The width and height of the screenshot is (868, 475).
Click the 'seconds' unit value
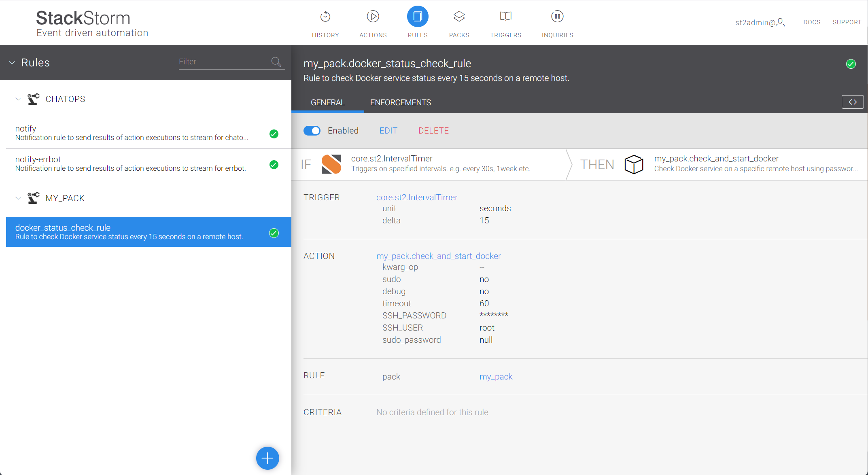click(495, 208)
